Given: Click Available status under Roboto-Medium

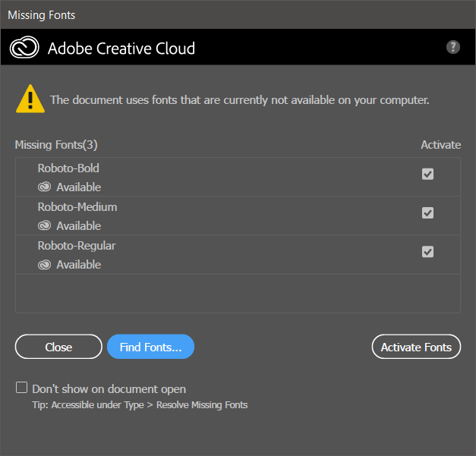Looking at the screenshot, I should pyautogui.click(x=79, y=226).
